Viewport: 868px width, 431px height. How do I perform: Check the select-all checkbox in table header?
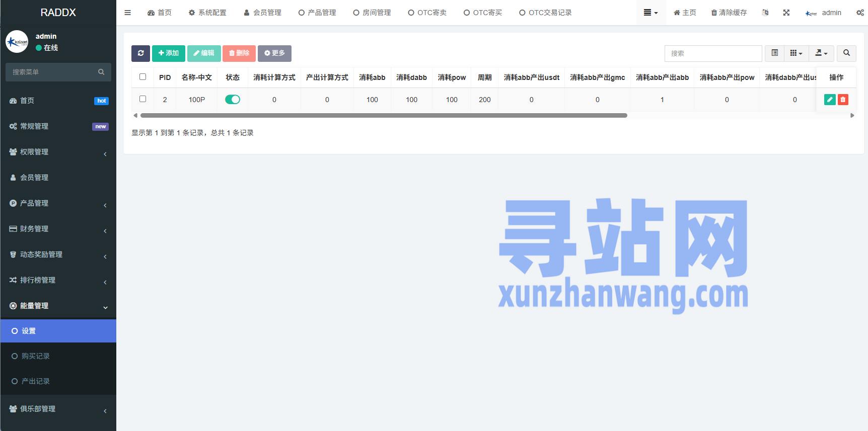click(142, 77)
